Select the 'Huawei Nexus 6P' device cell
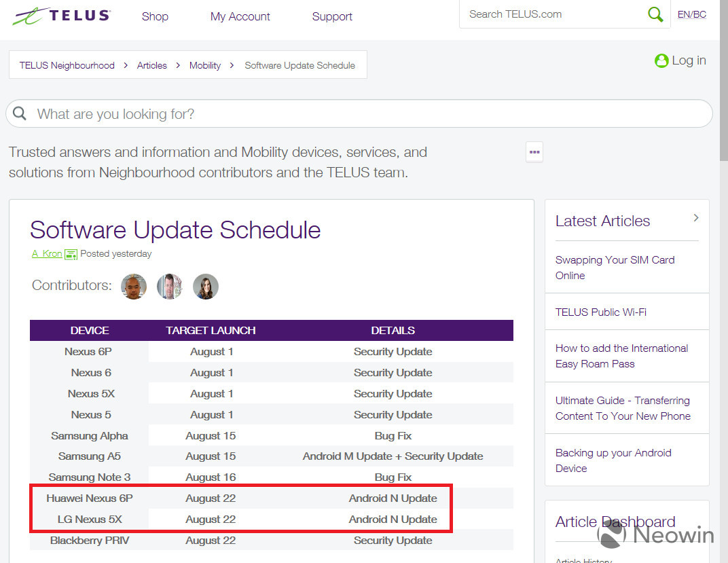This screenshot has height=563, width=728. (90, 498)
